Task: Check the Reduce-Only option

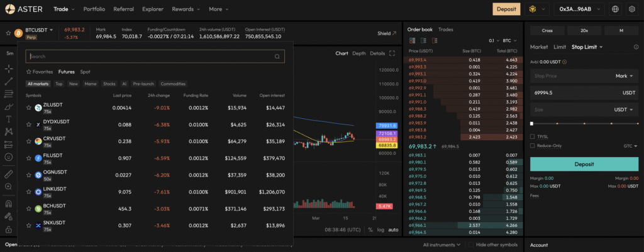Action: [532, 146]
